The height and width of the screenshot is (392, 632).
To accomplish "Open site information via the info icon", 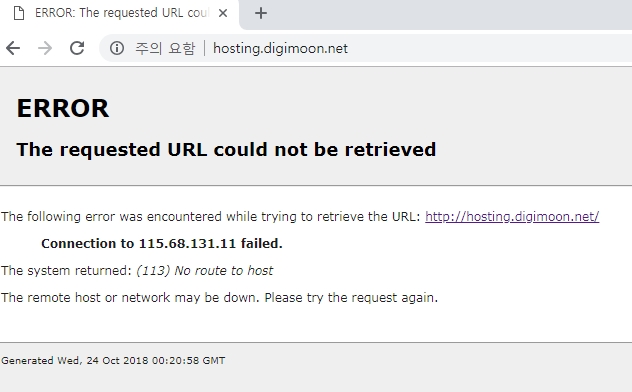I will click(x=117, y=48).
